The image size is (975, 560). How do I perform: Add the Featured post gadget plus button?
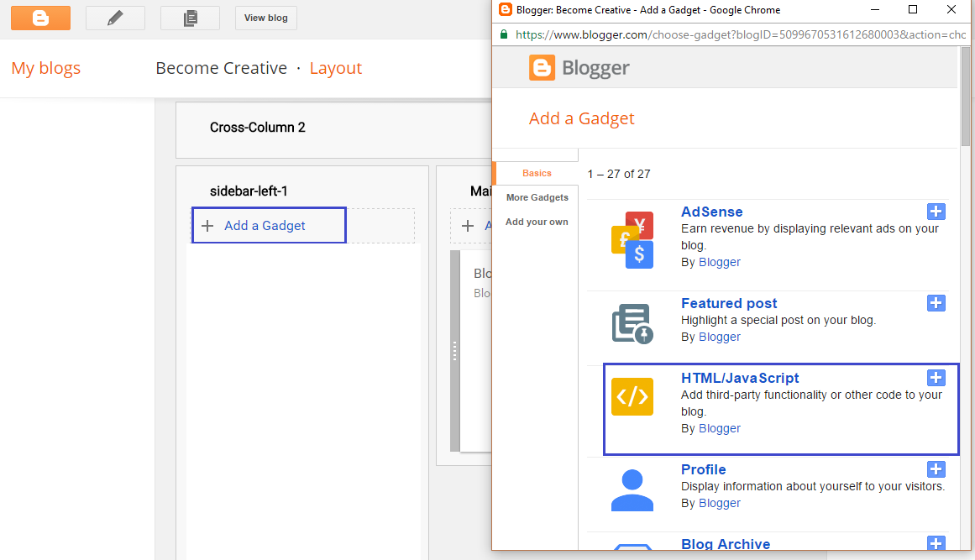(x=936, y=303)
